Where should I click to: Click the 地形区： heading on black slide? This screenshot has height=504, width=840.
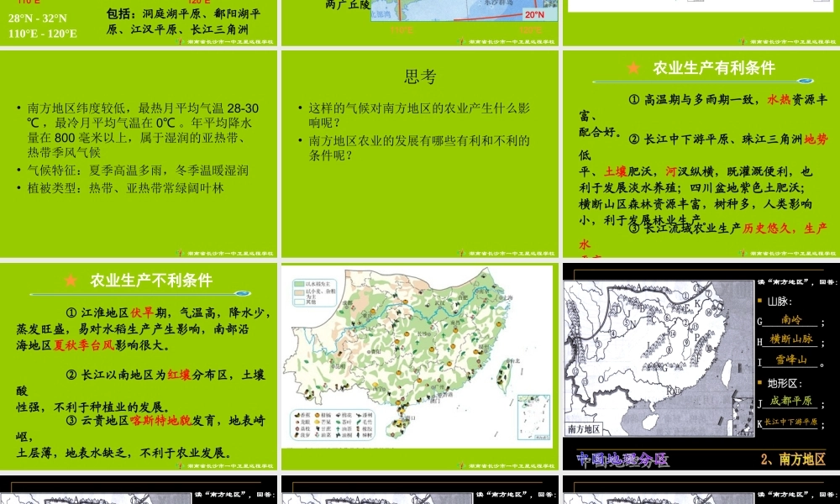click(x=785, y=384)
